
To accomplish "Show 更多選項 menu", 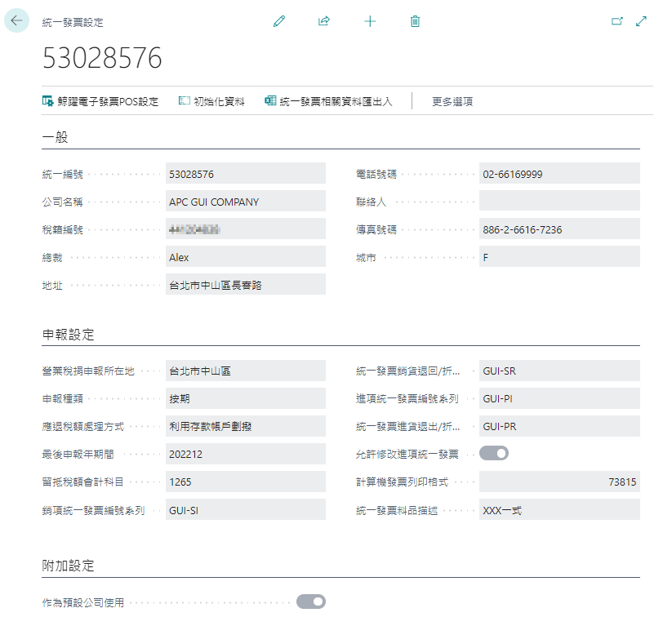I will coord(452,101).
